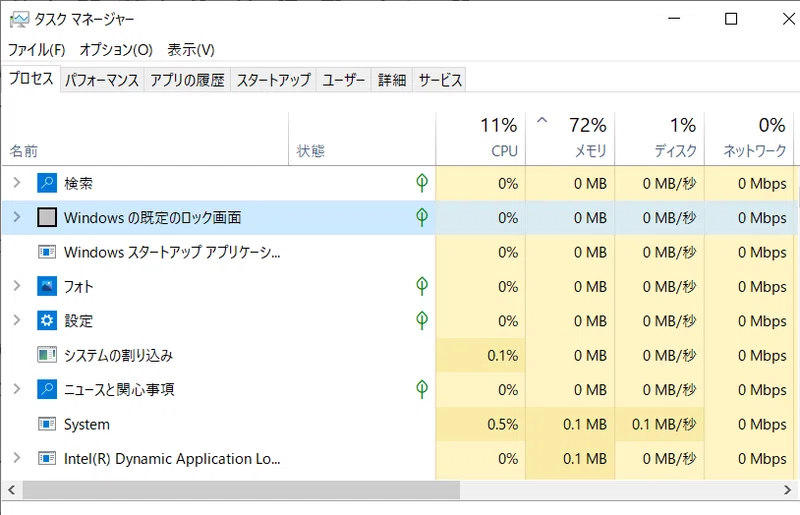Image resolution: width=800 pixels, height=515 pixels.
Task: Click the green leaf status icon for 設定
Action: [x=422, y=321]
